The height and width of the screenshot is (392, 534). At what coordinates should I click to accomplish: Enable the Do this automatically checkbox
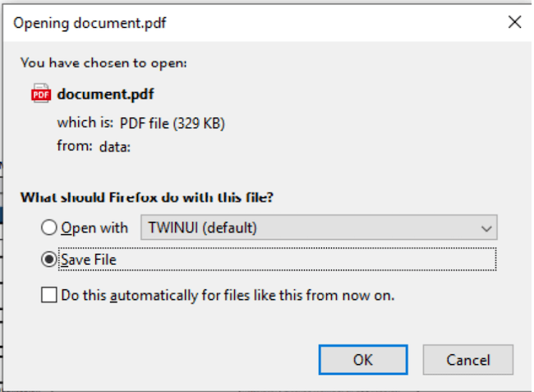(x=49, y=294)
